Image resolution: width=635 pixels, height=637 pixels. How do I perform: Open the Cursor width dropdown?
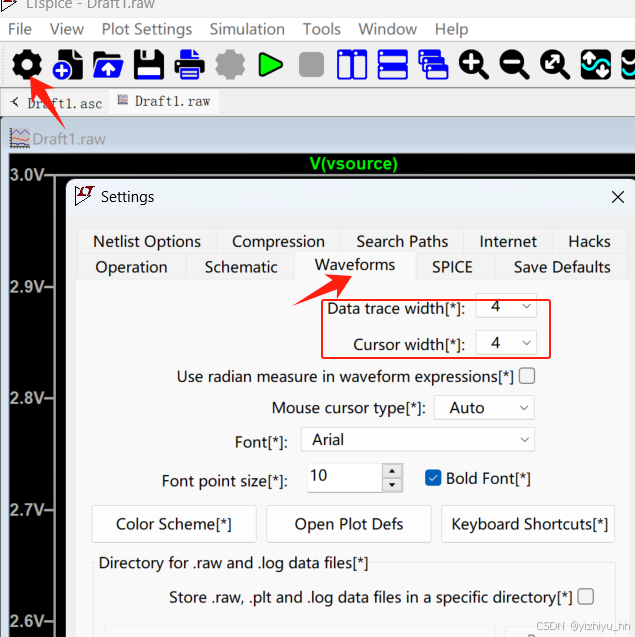(x=506, y=342)
